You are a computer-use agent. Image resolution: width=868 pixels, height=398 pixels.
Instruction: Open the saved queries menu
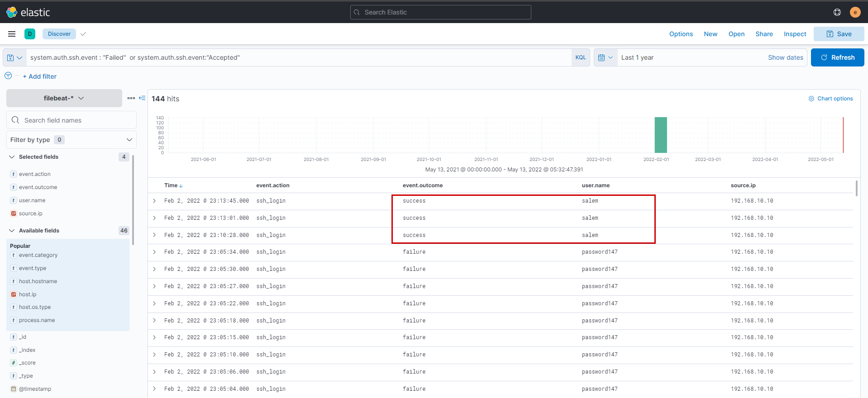coord(14,57)
